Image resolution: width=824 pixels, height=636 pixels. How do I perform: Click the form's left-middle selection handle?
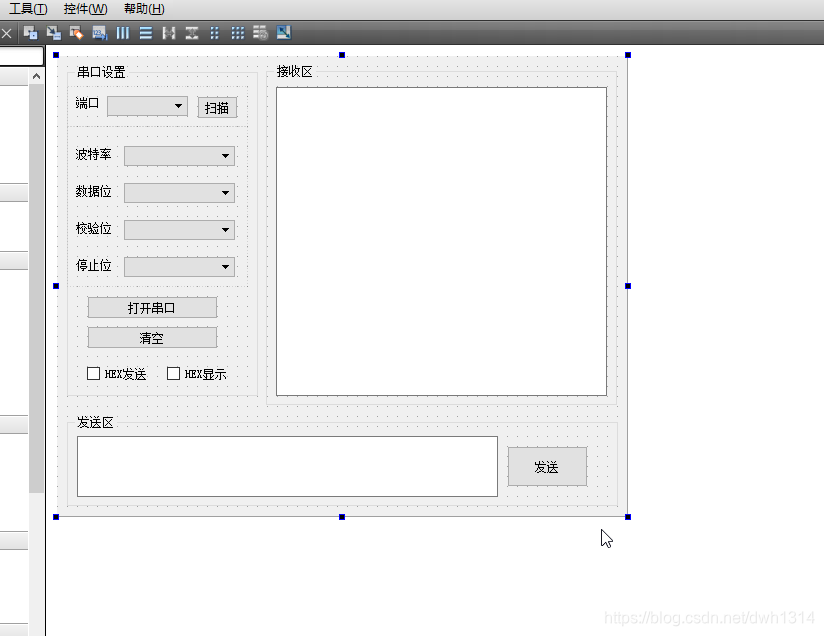point(56,286)
